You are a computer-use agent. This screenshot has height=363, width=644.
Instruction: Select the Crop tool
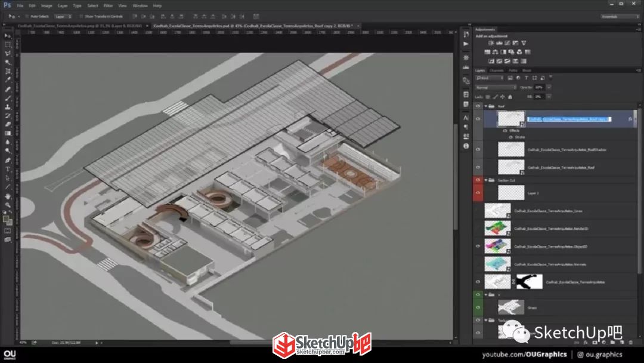click(x=7, y=72)
